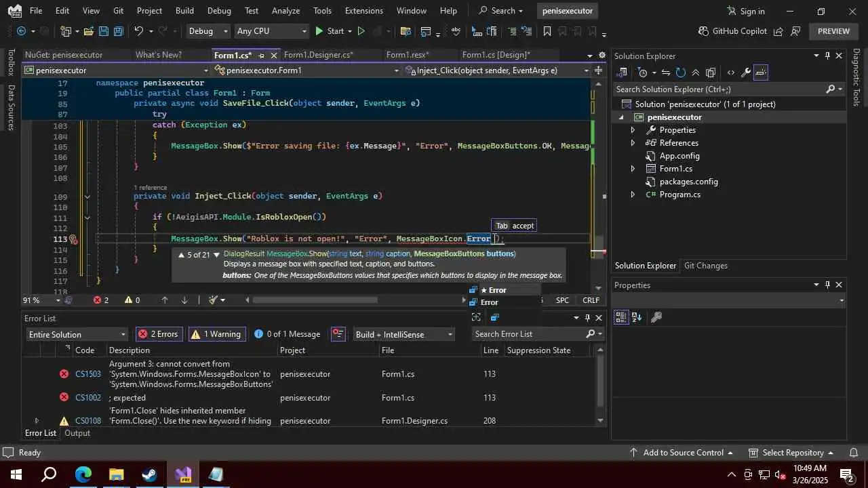Screen dimensions: 868x488
Task: Open the Any CPU platform dropdown
Action: point(271,31)
